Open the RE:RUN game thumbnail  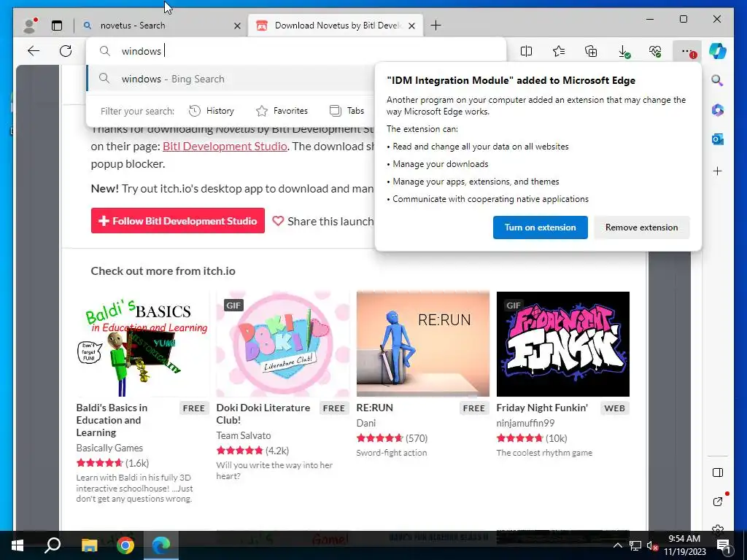(x=422, y=344)
